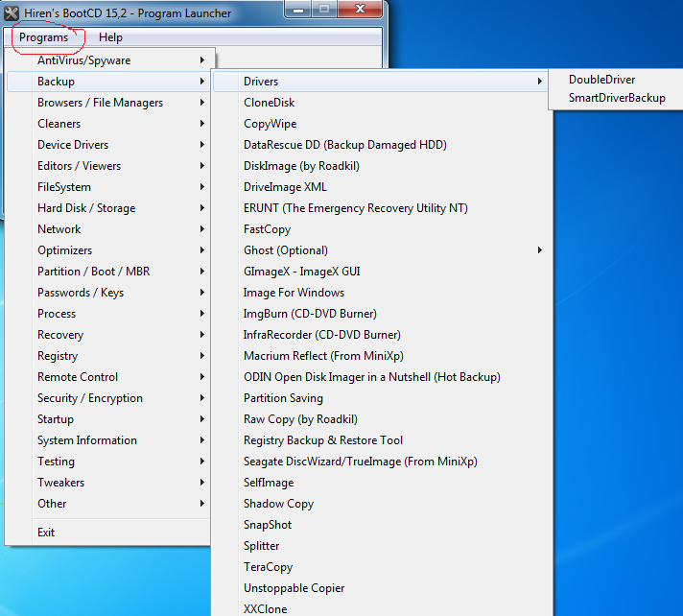Launch ERUNT Emergency Recovery Utility NT

[x=381, y=208]
